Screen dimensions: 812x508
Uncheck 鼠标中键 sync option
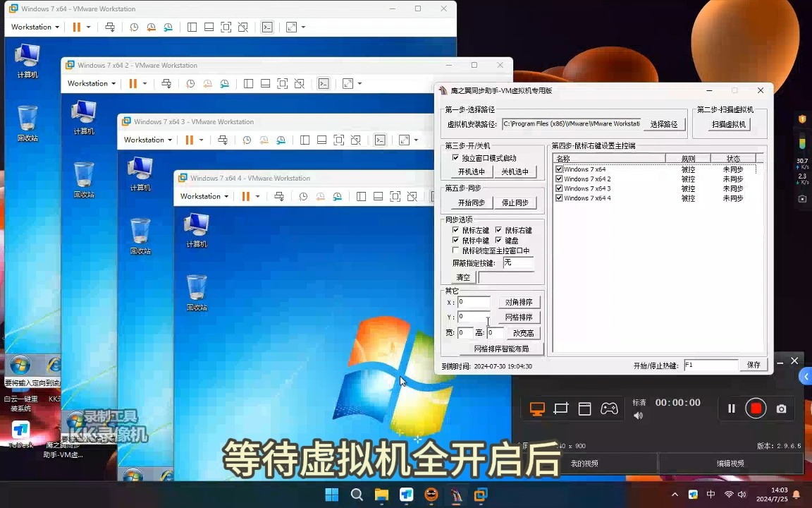pos(455,240)
